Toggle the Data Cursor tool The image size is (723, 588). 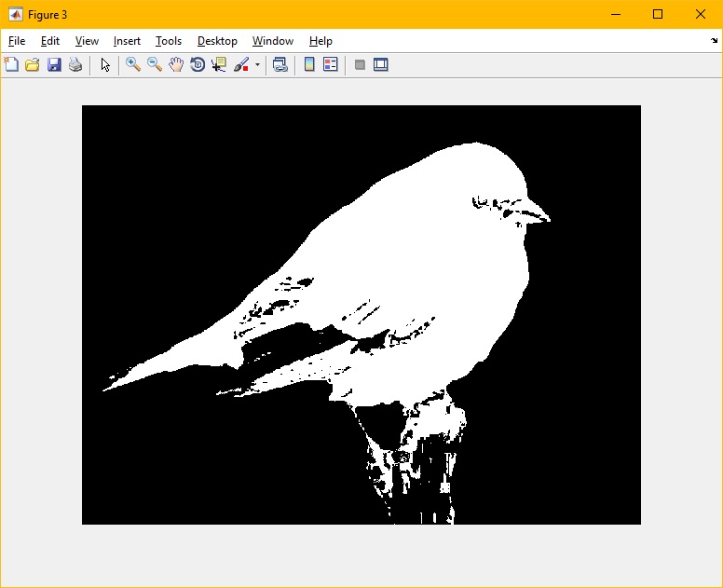tap(219, 65)
